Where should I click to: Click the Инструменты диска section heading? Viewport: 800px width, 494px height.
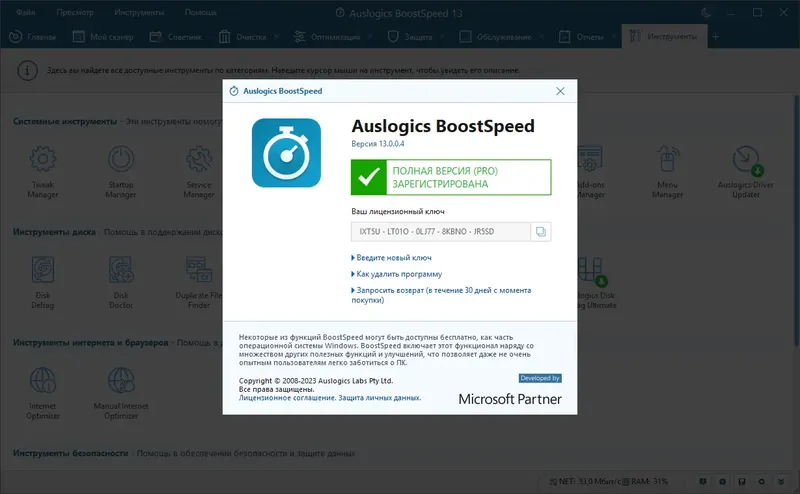click(x=54, y=232)
